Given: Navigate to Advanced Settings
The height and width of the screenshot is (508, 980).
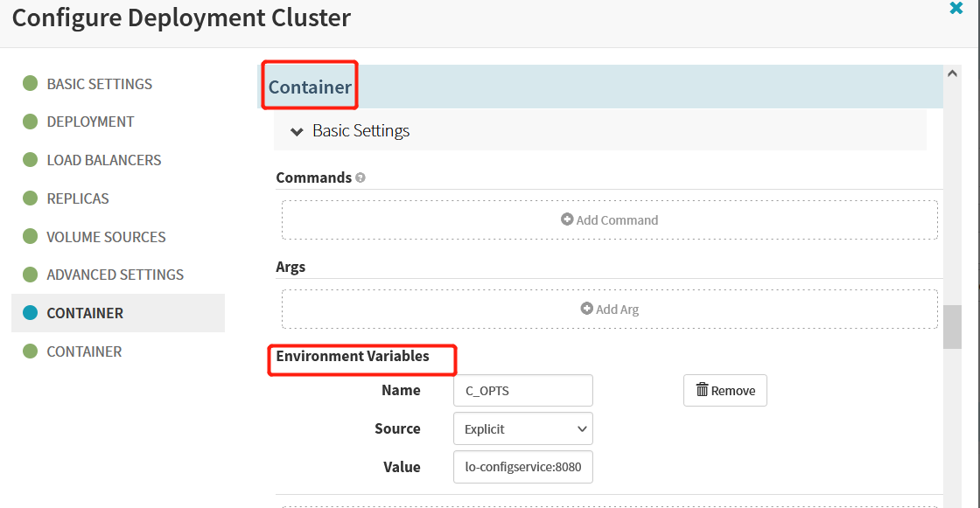Looking at the screenshot, I should (115, 275).
